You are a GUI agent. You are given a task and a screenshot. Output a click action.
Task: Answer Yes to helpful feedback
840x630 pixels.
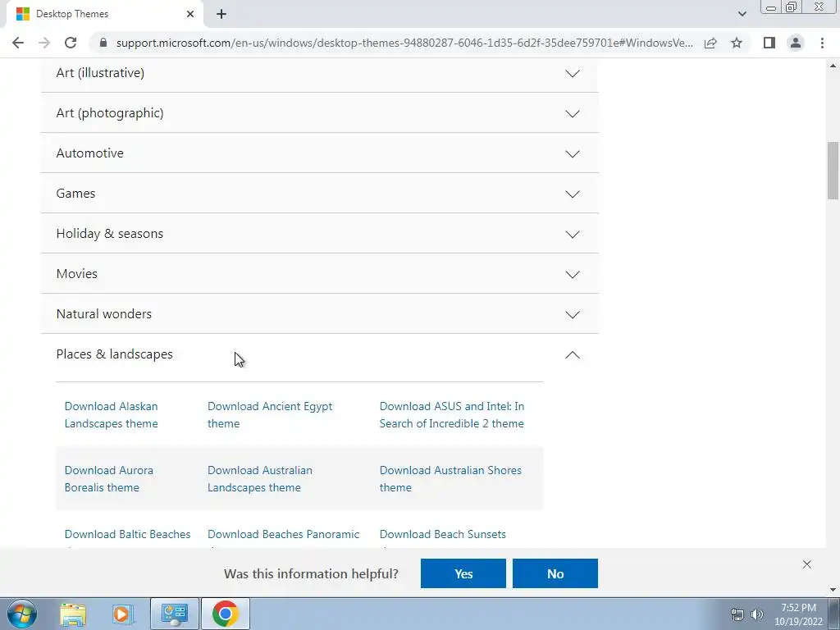(x=463, y=573)
